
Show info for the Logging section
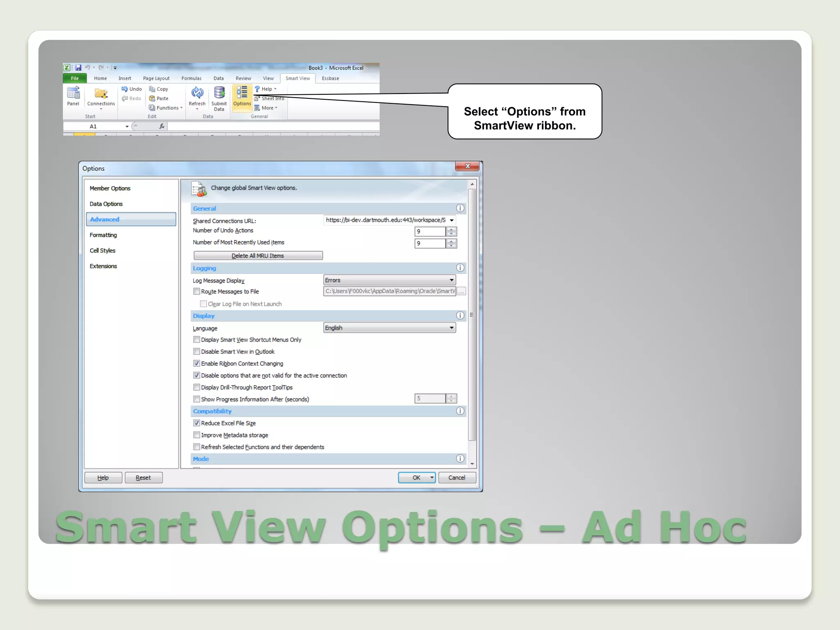[460, 267]
